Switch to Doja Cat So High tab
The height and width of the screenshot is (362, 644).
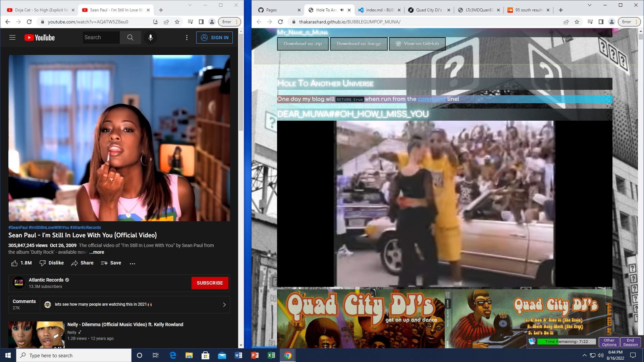point(39,10)
